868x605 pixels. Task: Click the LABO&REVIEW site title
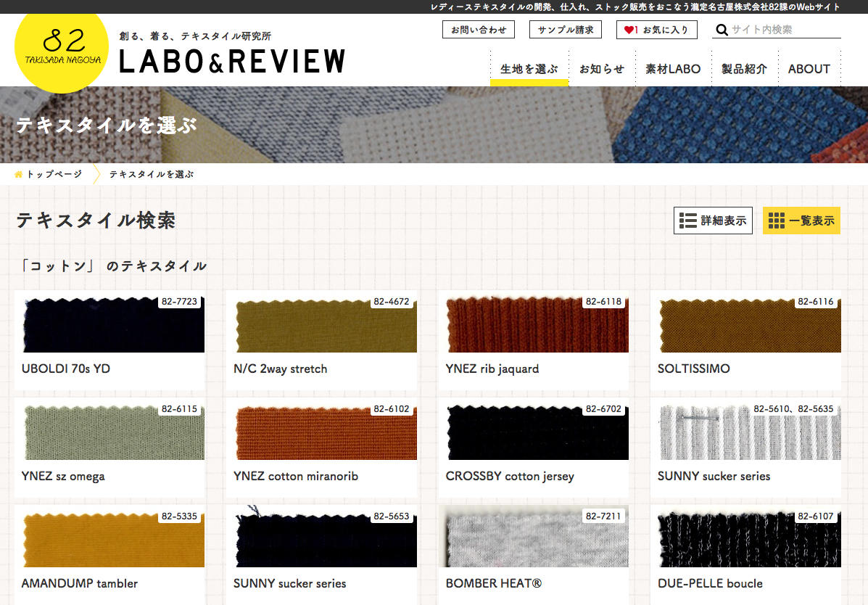coord(232,61)
